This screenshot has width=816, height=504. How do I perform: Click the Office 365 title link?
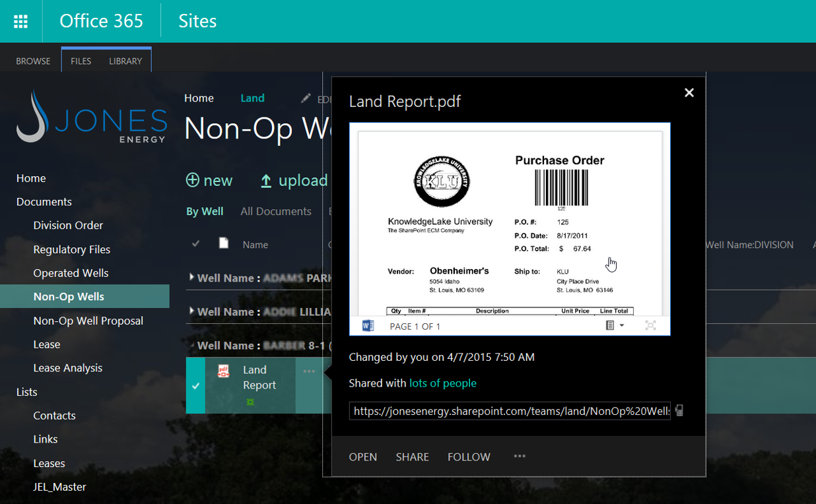click(x=101, y=21)
